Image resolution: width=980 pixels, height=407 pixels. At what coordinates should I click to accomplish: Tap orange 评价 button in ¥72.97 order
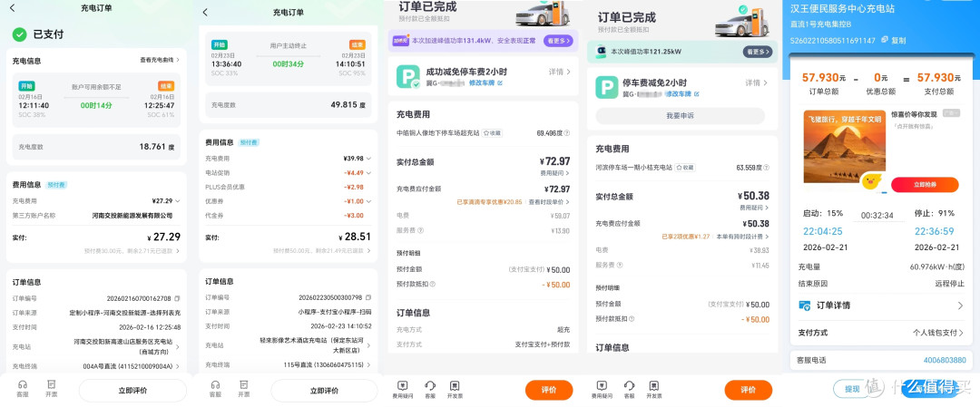[x=549, y=390]
